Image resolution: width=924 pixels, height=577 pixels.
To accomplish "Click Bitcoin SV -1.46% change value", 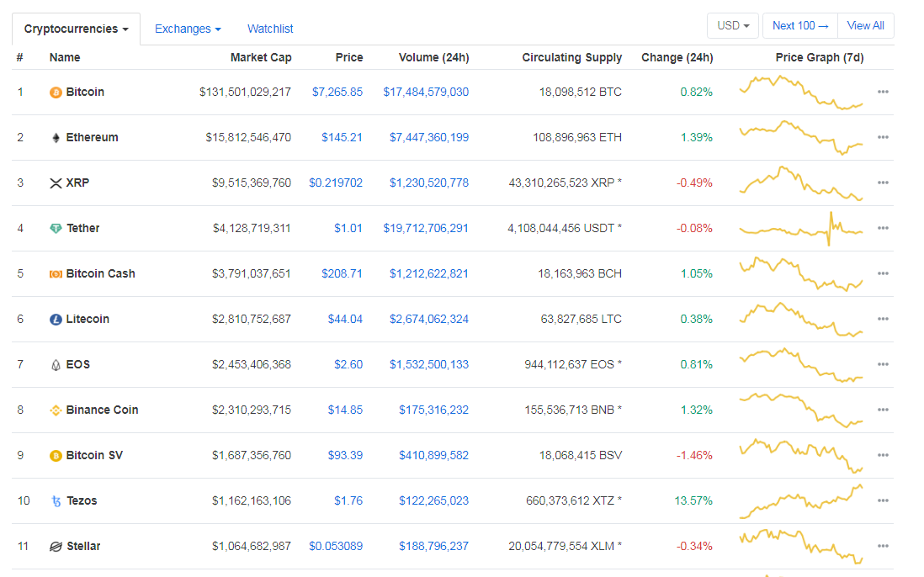I will tap(694, 455).
